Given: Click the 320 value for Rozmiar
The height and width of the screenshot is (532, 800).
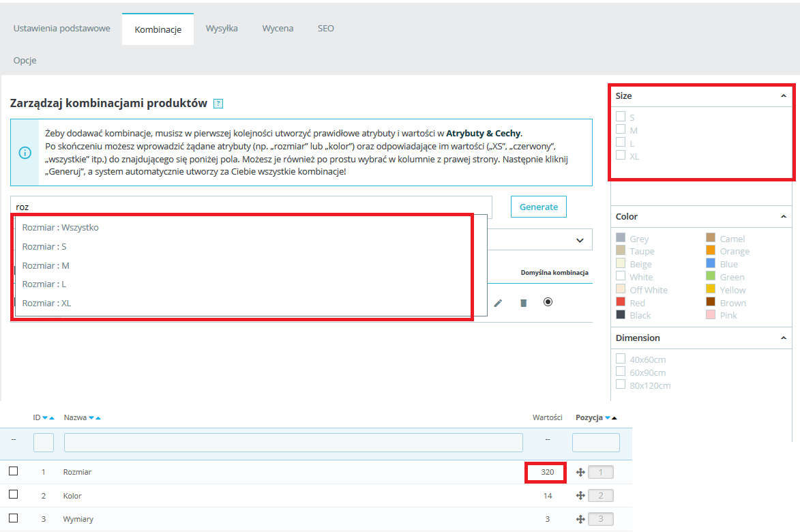Looking at the screenshot, I should click(548, 473).
